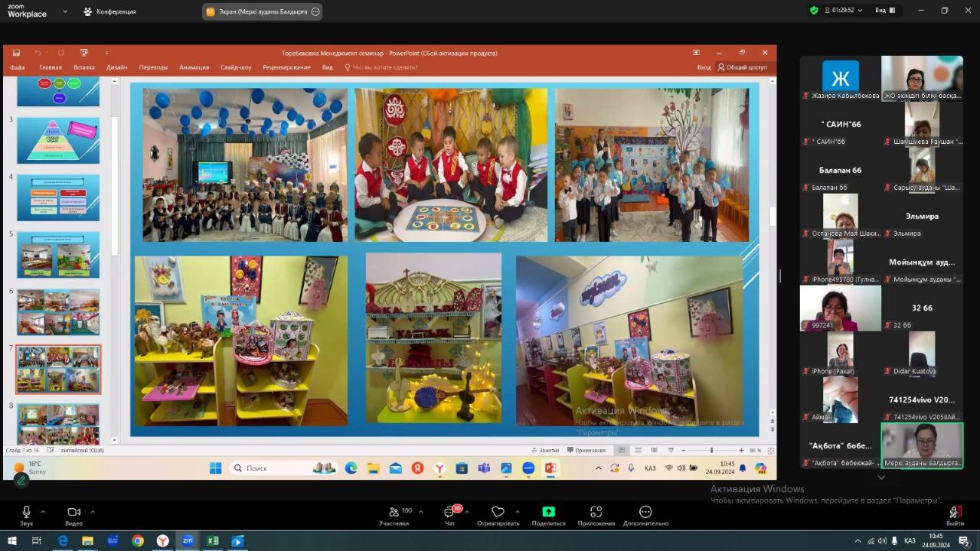Open the Участники participants panel
Viewport: 980px width, 551px height.
coord(395,516)
